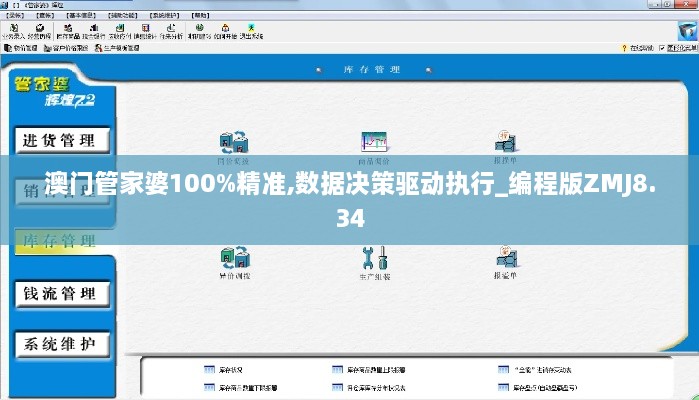Open the 同价调拨 icon at top-left of grid
The image size is (699, 400).
(x=234, y=144)
